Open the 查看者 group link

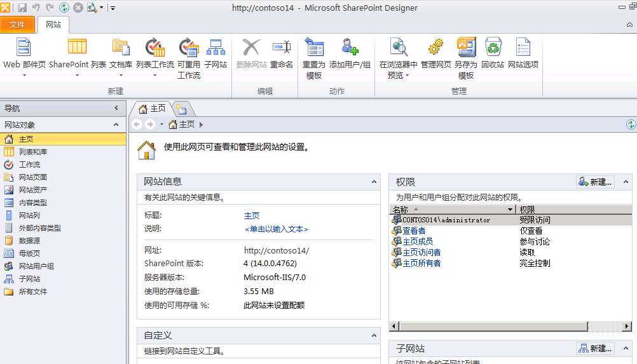click(x=414, y=231)
